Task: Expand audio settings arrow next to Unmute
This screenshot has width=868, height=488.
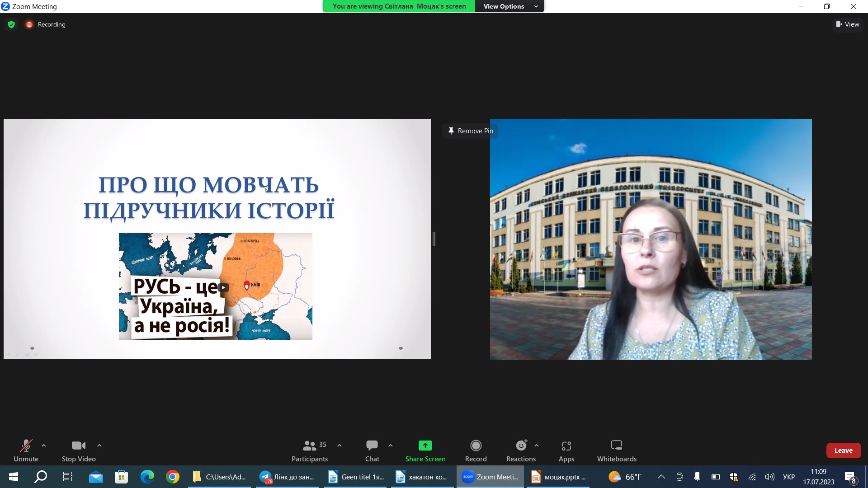Action: pyautogui.click(x=44, y=446)
